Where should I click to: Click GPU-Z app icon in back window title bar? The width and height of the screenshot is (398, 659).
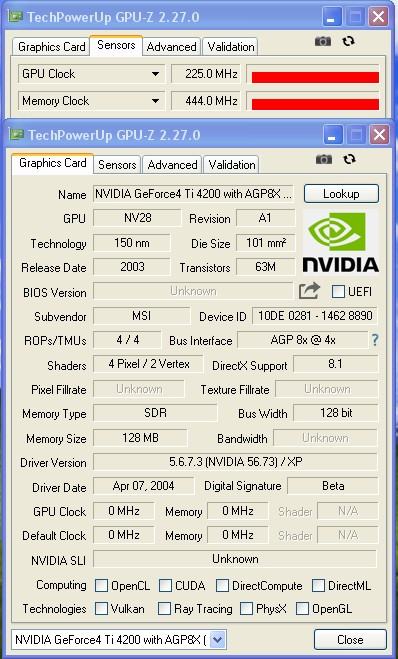tap(16, 17)
